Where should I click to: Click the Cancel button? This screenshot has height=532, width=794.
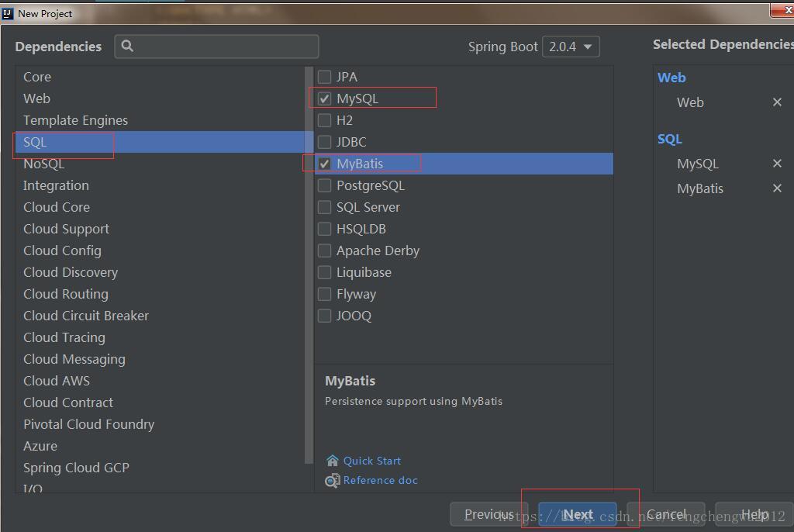coord(666,515)
